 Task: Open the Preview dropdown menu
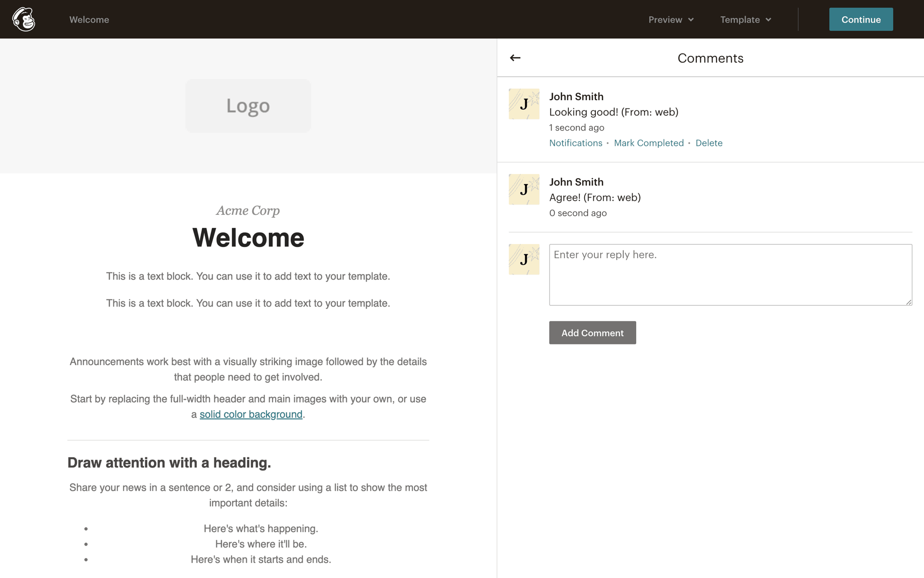(671, 19)
